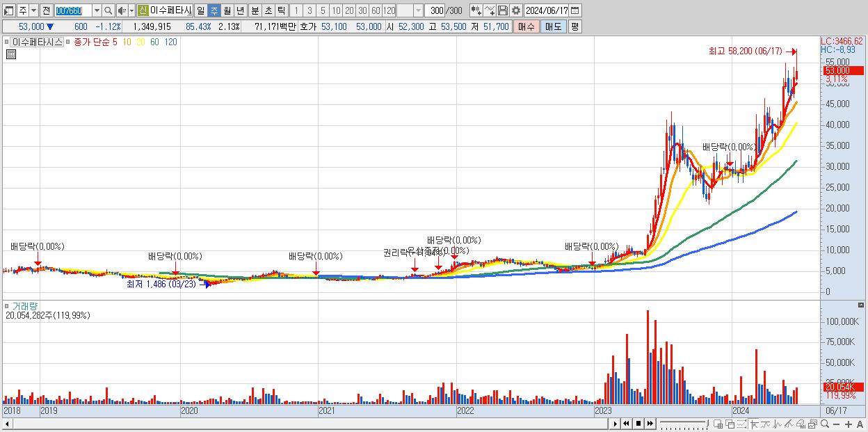Viewport: 868px width, 432px height.
Task: Select the 30 interval button
Action: (x=362, y=10)
